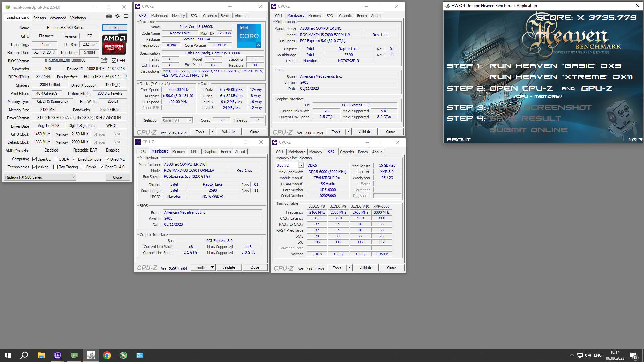Click the GPU-Z title bar app icon
Screen dimensions: 644x362
coord(8,7)
